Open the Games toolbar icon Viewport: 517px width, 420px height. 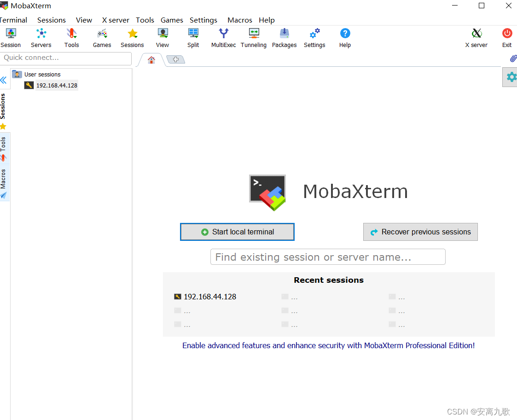(x=102, y=38)
